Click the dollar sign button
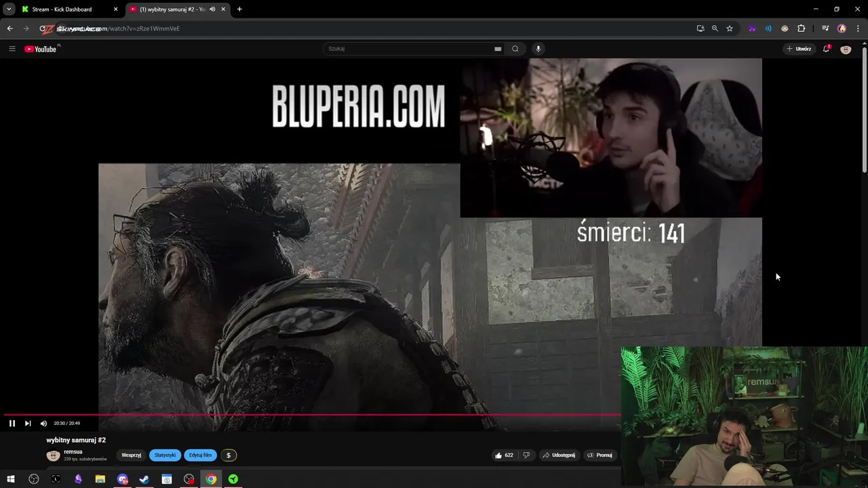The width and height of the screenshot is (868, 488). pyautogui.click(x=229, y=455)
